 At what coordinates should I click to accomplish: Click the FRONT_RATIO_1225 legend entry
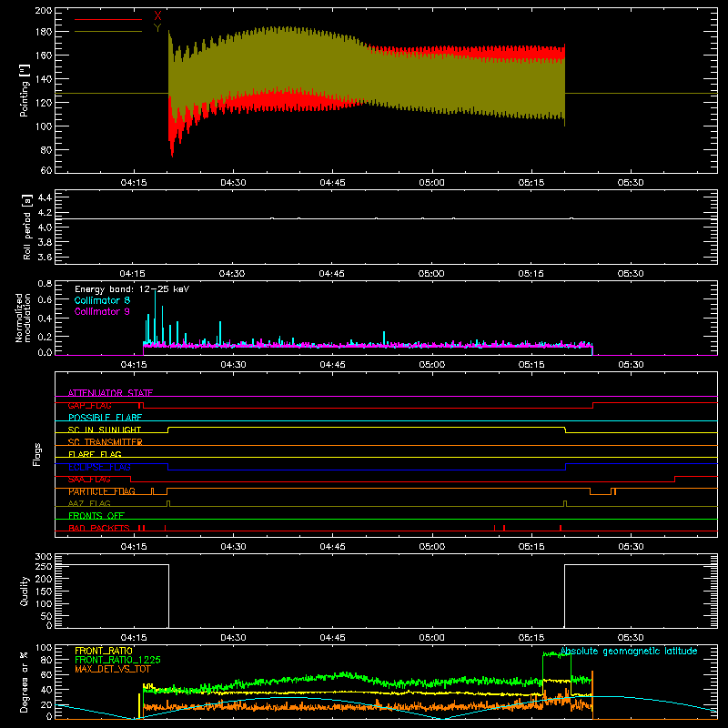coord(117,660)
